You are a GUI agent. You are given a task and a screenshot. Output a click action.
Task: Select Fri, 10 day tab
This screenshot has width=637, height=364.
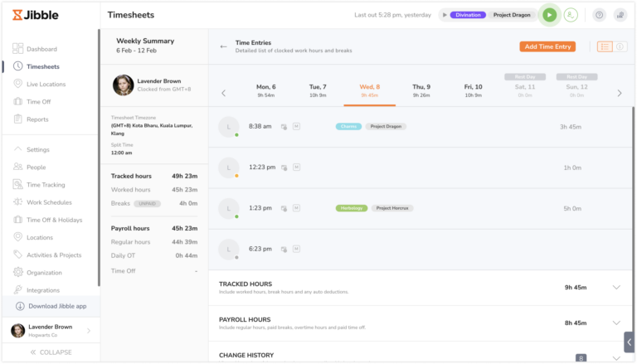click(474, 90)
